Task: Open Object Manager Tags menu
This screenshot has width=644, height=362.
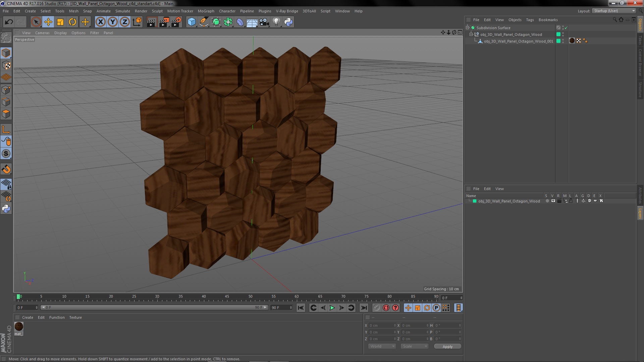Action: [x=530, y=20]
